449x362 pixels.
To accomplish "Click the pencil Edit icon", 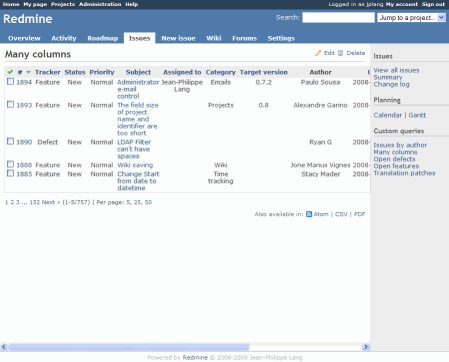I will (318, 53).
